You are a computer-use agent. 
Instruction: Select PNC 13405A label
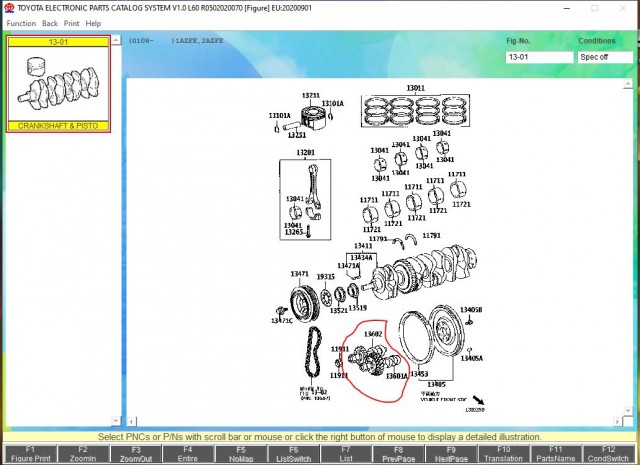point(472,358)
